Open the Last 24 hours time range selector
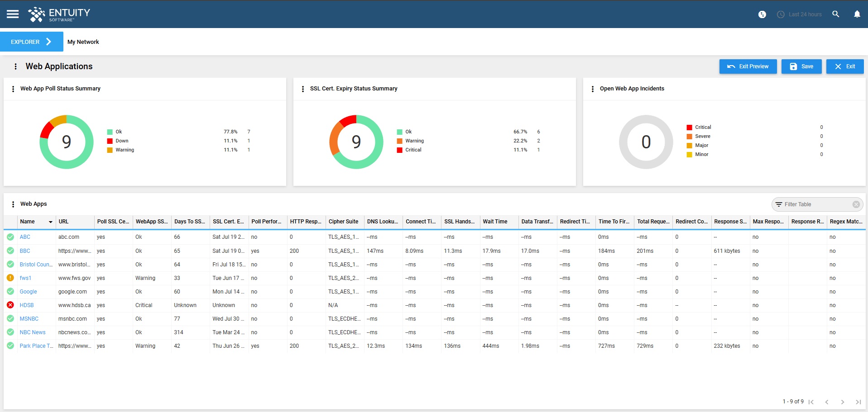 (799, 14)
